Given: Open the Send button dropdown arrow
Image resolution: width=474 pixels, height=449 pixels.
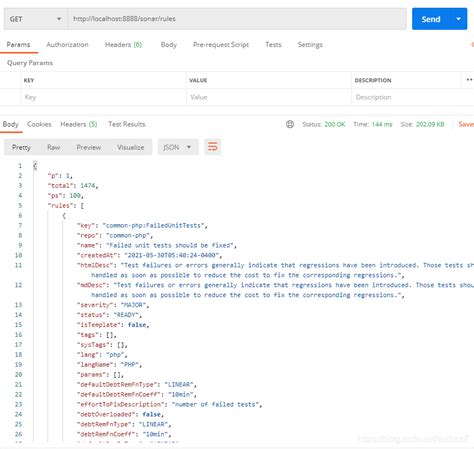Looking at the screenshot, I should coord(459,19).
